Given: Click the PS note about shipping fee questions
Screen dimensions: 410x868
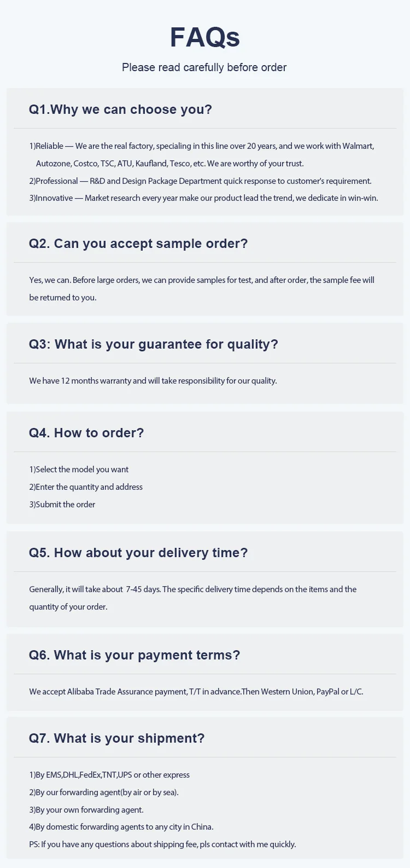Looking at the screenshot, I should pyautogui.click(x=162, y=844).
